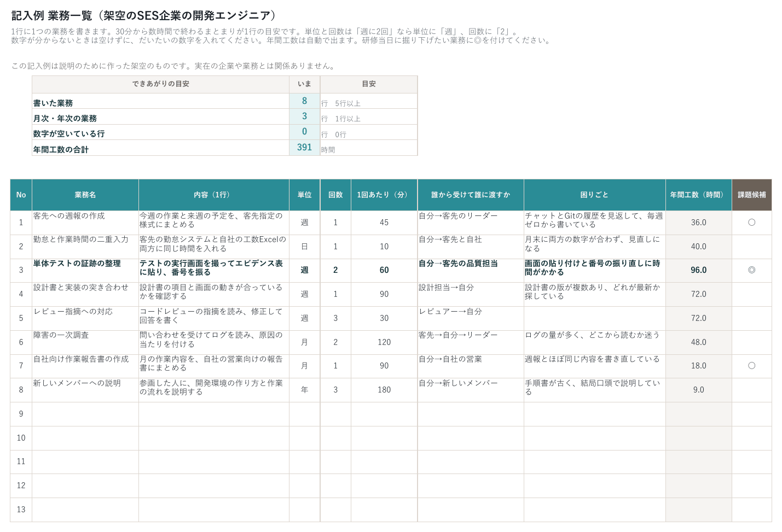This screenshot has height=532, width=782.
Task: Click the 年 unit cell in row 8
Action: pos(305,390)
